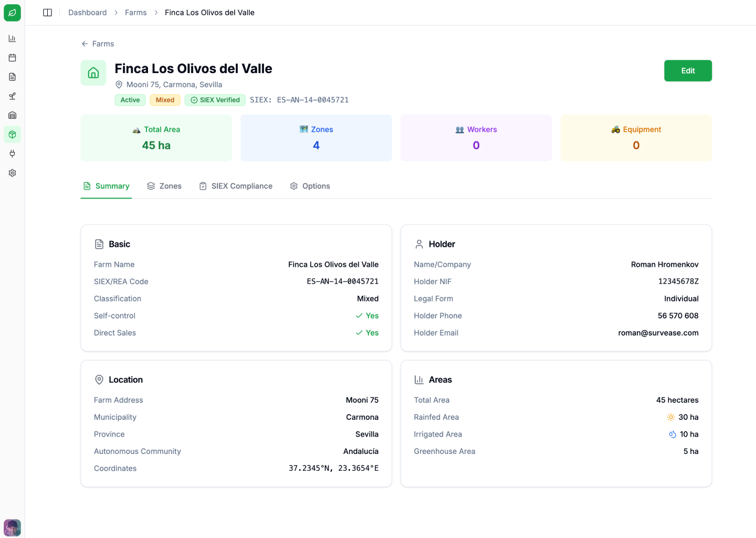Open Settings via the gear icon
The height and width of the screenshot is (538, 756).
tap(12, 172)
